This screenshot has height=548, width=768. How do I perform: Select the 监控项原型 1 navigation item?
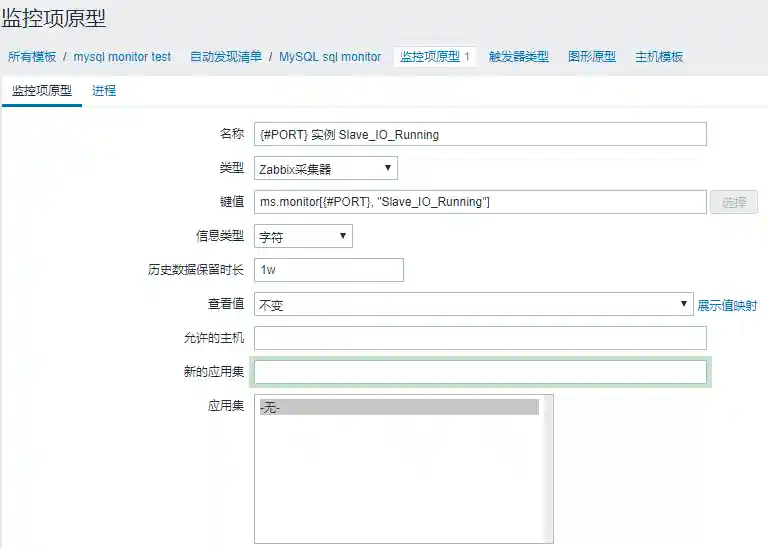tap(435, 57)
